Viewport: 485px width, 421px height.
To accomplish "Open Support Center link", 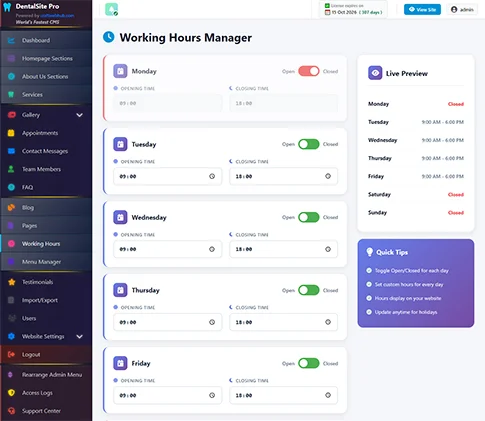I will pyautogui.click(x=46, y=411).
